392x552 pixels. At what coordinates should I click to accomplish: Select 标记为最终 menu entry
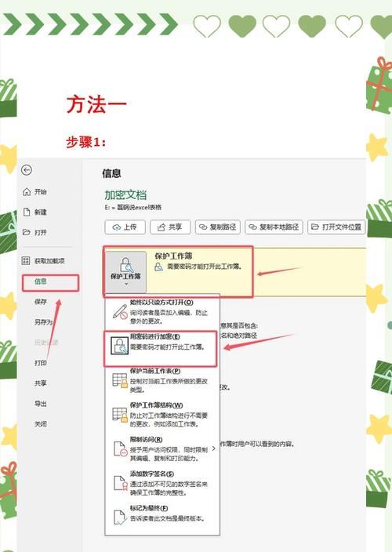162,514
